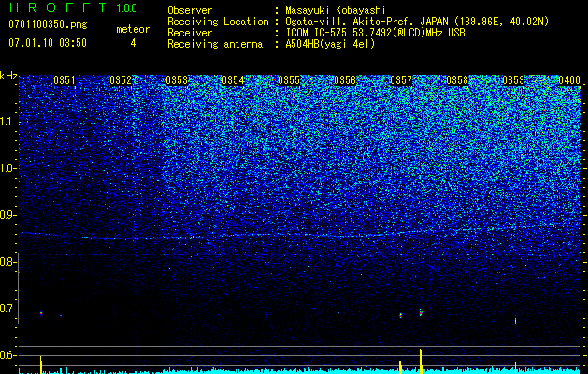Click the Ogata-vill. Akita-Pref. JAPAN receiving location text
This screenshot has width=588, height=374.
point(417,22)
